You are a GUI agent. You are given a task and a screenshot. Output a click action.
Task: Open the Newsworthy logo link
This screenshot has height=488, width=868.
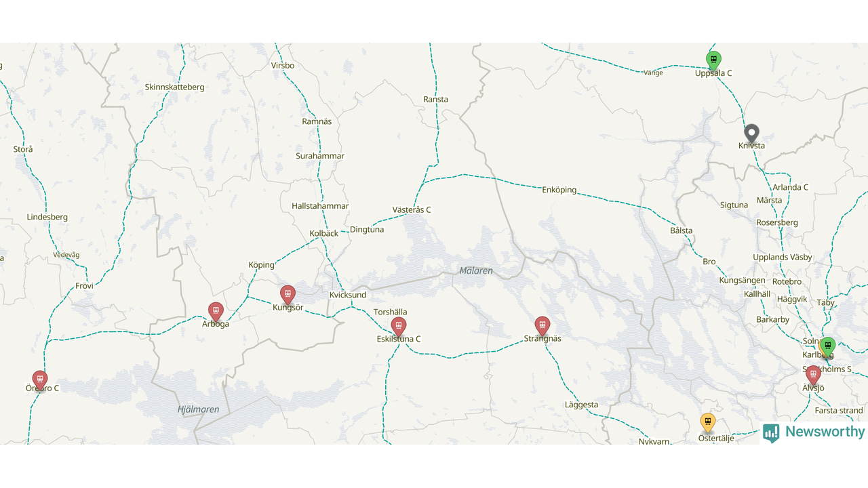pos(814,432)
